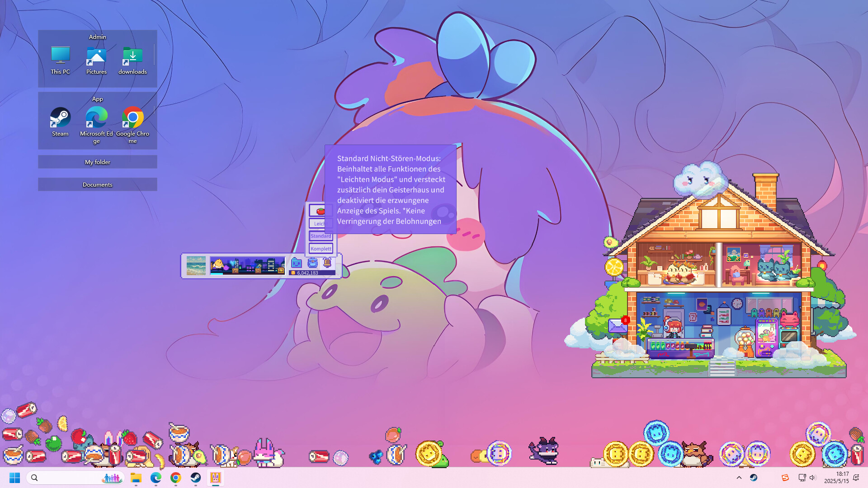Click the beach wallpaper thumbnail
868x488 pixels.
pos(196,266)
